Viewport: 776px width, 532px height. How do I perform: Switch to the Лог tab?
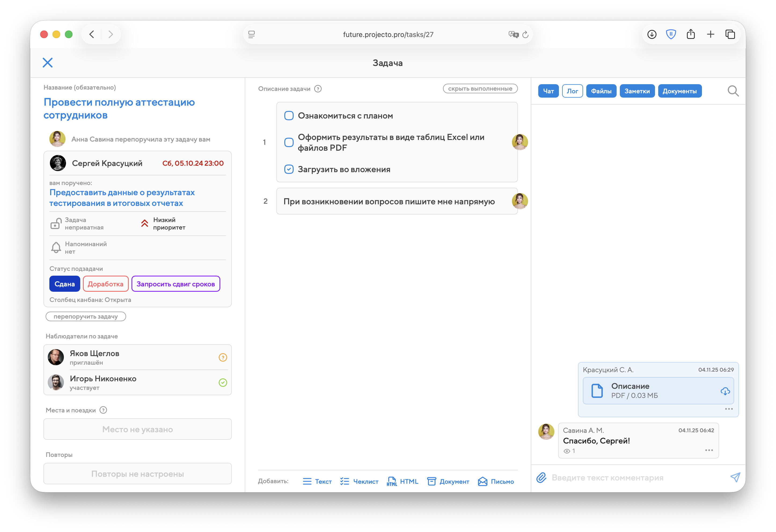tap(572, 91)
